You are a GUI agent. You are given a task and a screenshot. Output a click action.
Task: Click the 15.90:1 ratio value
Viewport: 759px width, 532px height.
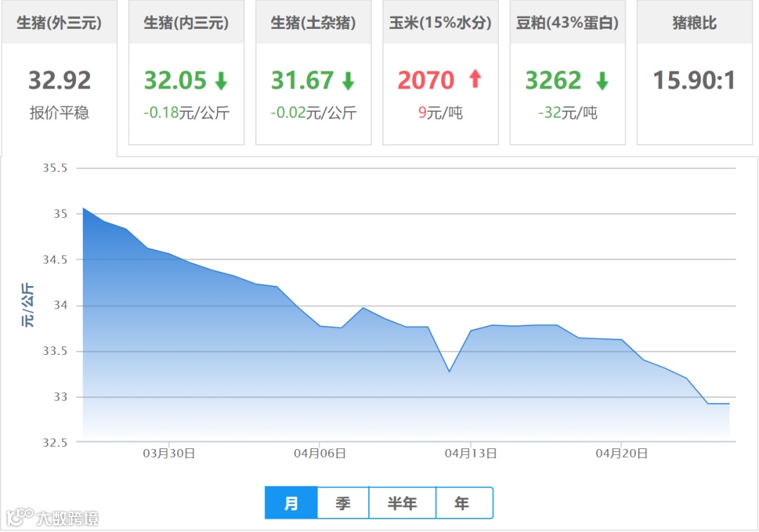pyautogui.click(x=694, y=80)
